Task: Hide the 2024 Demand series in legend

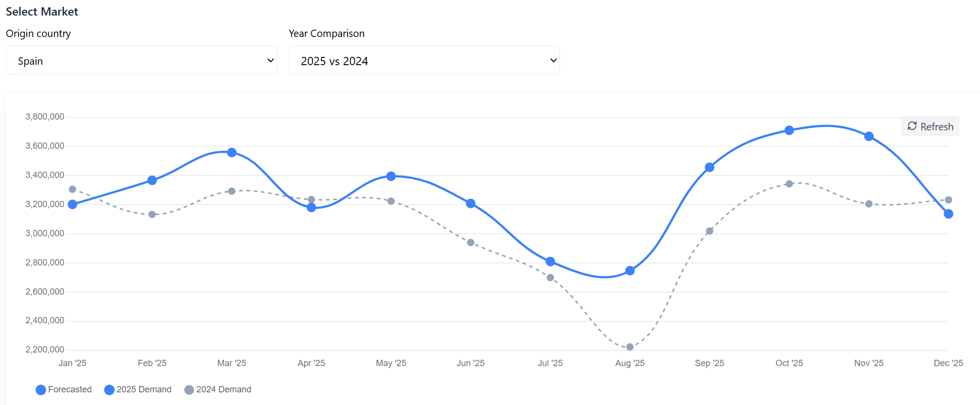Action: pyautogui.click(x=217, y=389)
